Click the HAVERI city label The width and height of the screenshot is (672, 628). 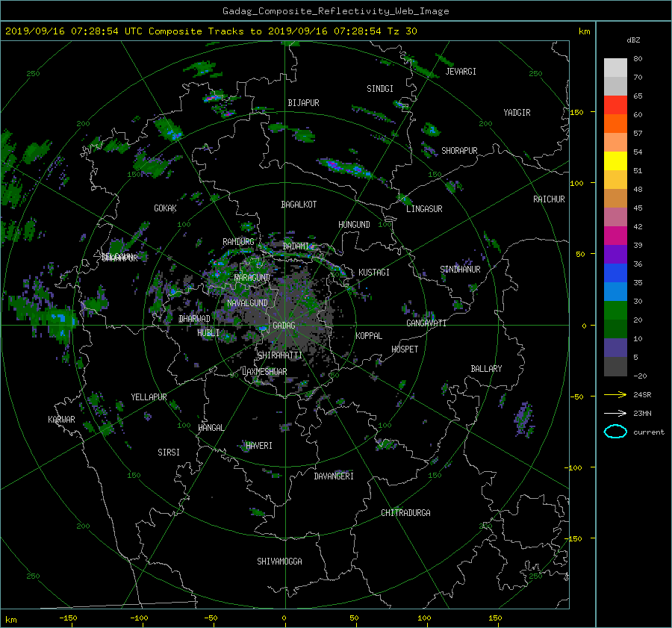[x=259, y=447]
